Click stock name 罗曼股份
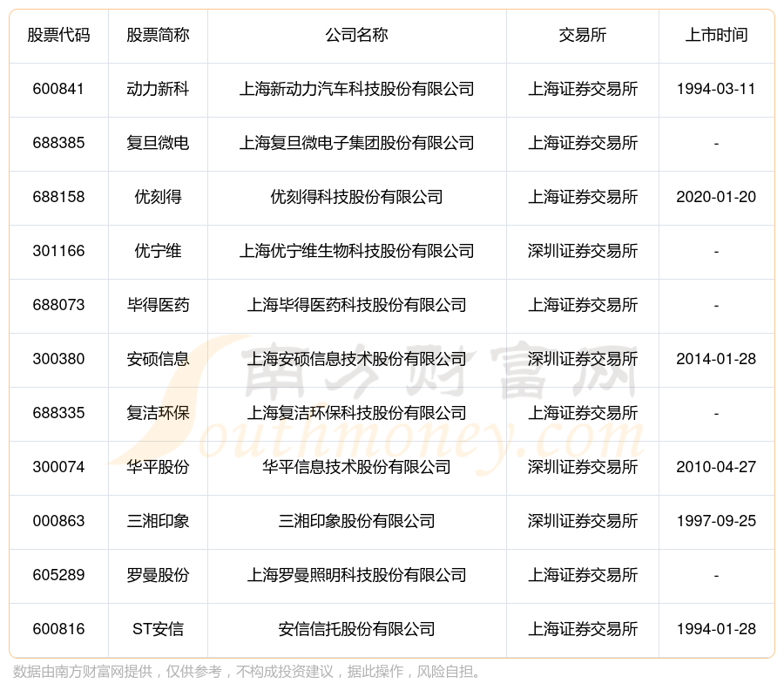This screenshot has width=784, height=697. [x=158, y=575]
